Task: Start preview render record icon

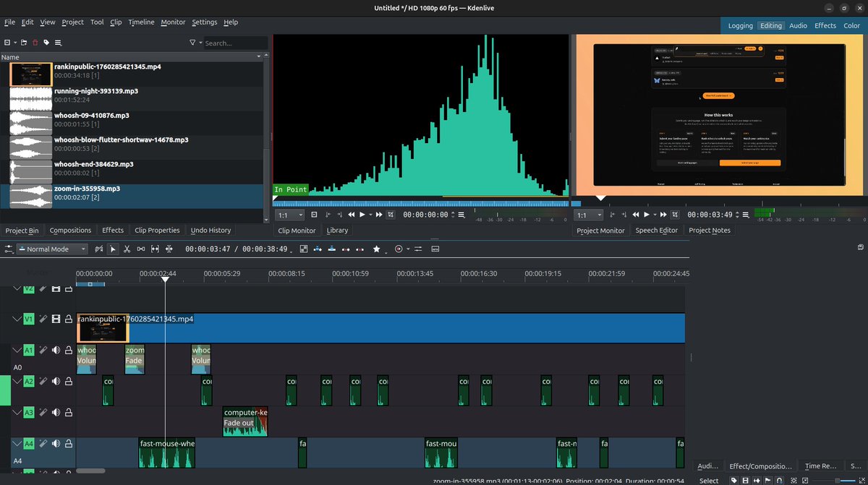Action: point(399,249)
